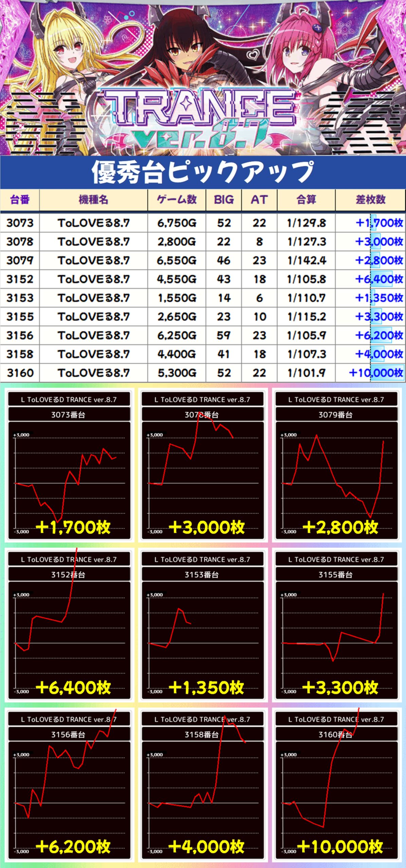Select the 台番 column header
The height and width of the screenshot is (868, 406).
20,200
